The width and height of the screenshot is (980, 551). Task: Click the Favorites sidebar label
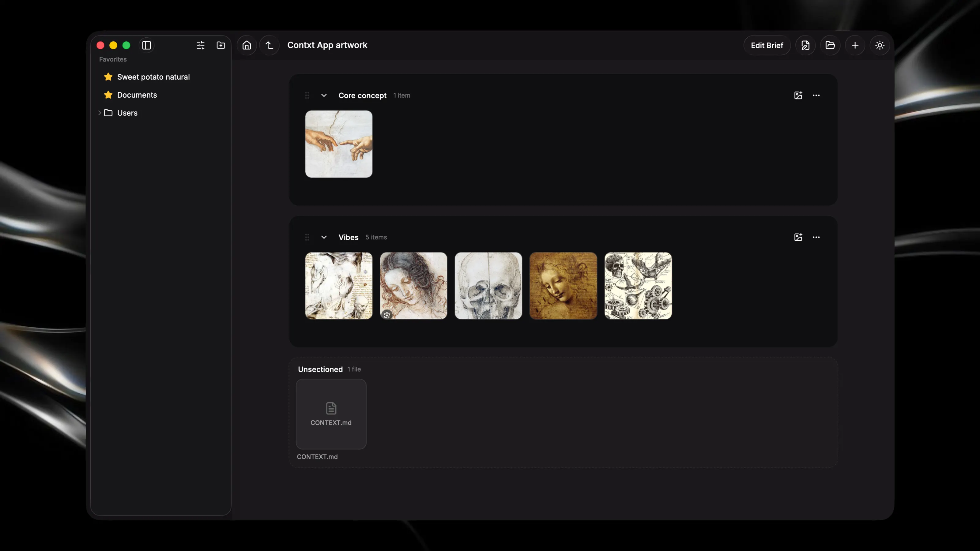pyautogui.click(x=113, y=59)
